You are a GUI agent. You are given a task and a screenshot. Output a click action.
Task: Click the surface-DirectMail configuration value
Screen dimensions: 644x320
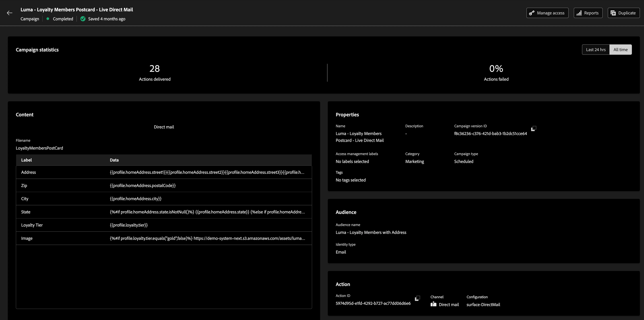483,305
